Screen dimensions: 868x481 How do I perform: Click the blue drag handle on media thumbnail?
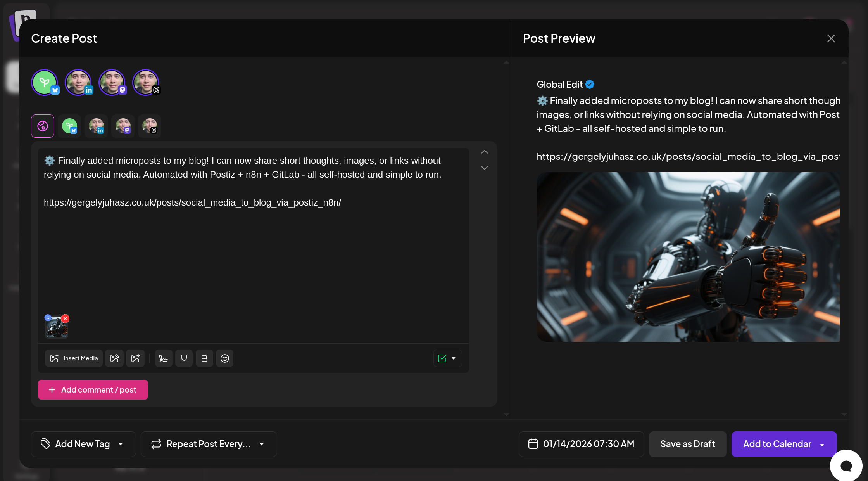48,318
